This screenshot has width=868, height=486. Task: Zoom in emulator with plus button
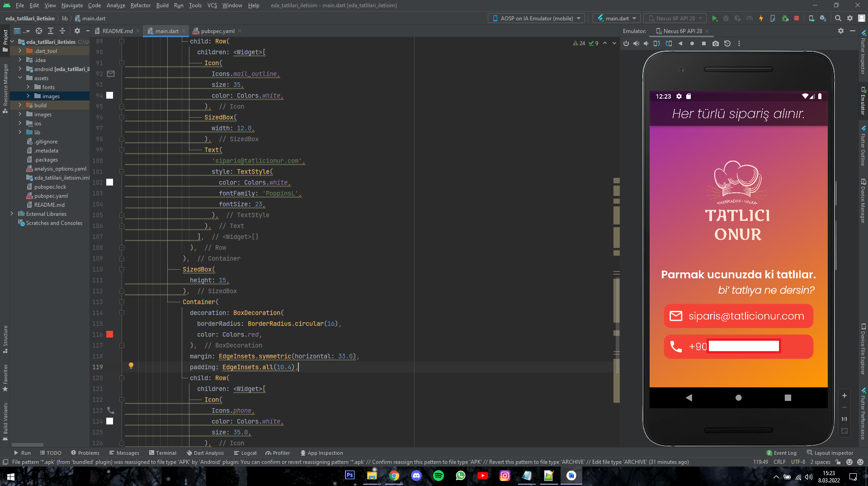point(844,395)
